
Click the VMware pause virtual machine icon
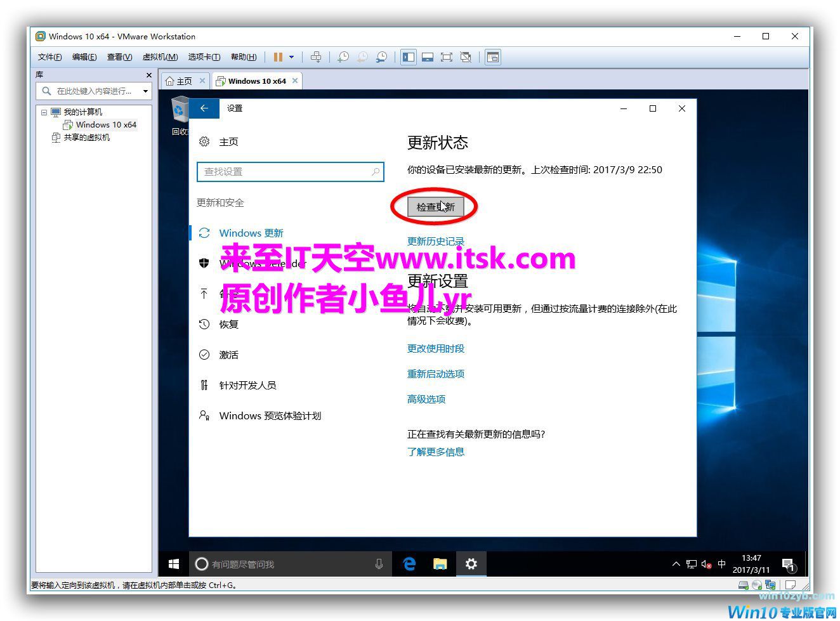click(278, 57)
